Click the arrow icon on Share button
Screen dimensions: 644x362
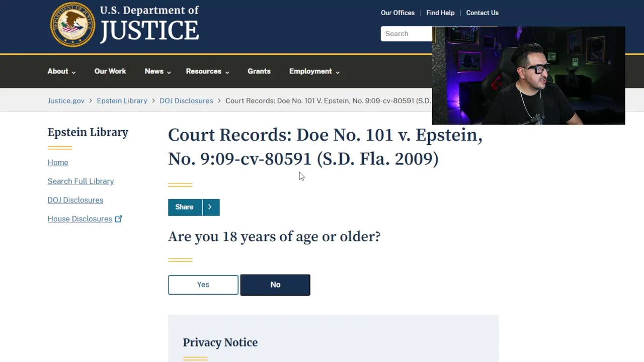(210, 207)
